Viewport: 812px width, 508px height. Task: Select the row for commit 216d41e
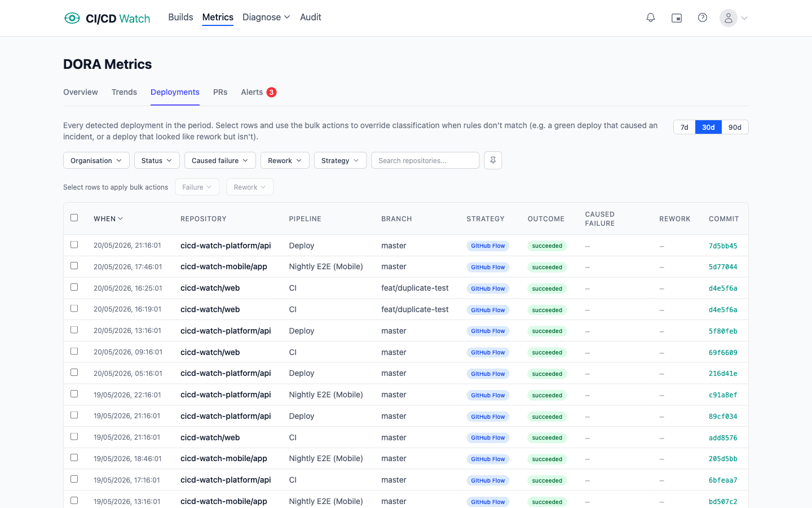click(x=74, y=373)
